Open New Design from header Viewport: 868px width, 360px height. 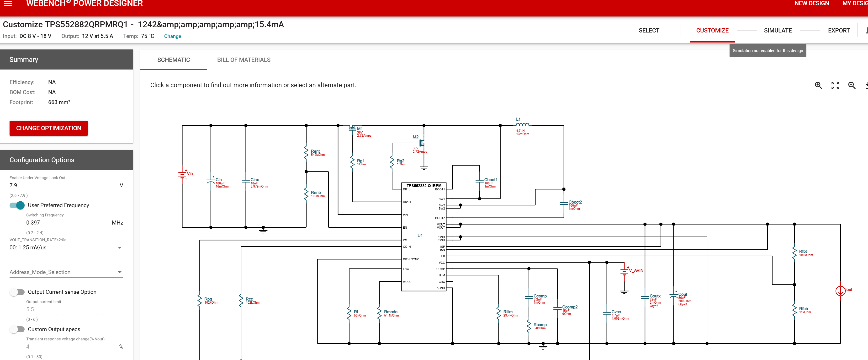coord(811,3)
